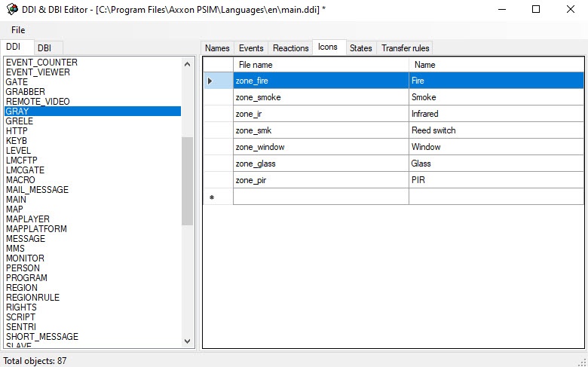The width and height of the screenshot is (588, 367).
Task: Click the zone_glass file name cell
Action: (321, 164)
